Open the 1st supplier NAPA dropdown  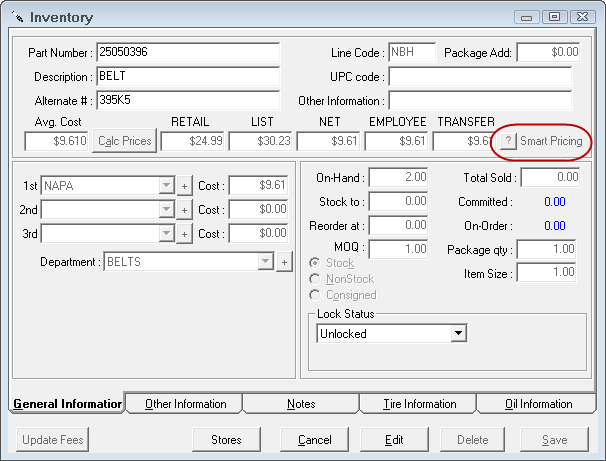[166, 186]
